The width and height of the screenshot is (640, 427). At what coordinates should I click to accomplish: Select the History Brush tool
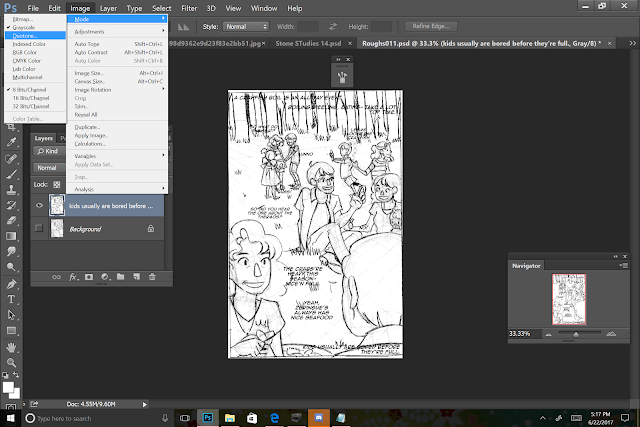(x=11, y=205)
